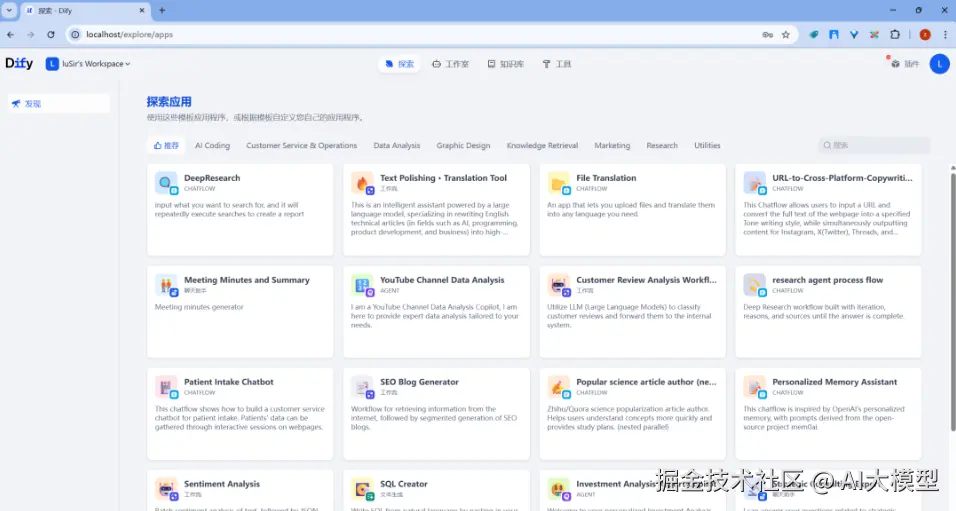
Task: Click the research agent process flow icon
Action: (754, 285)
